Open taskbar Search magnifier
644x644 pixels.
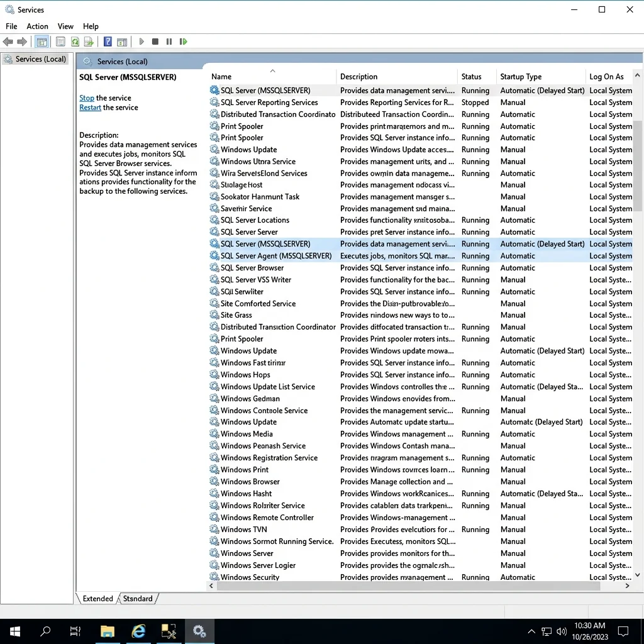click(45, 631)
